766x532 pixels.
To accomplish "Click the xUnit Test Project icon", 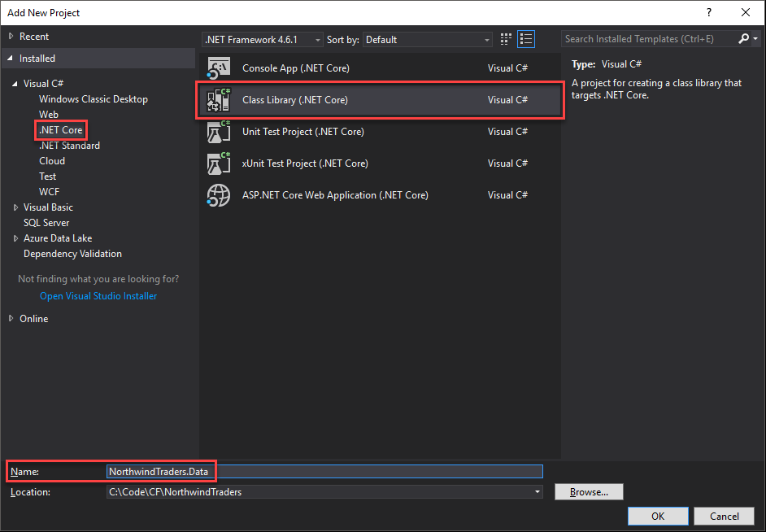I will pyautogui.click(x=220, y=164).
